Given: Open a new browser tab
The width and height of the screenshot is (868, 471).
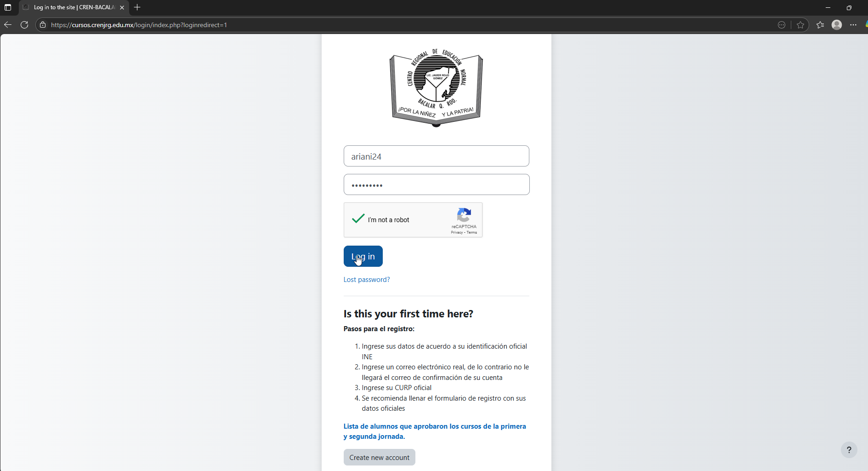Looking at the screenshot, I should (x=137, y=7).
